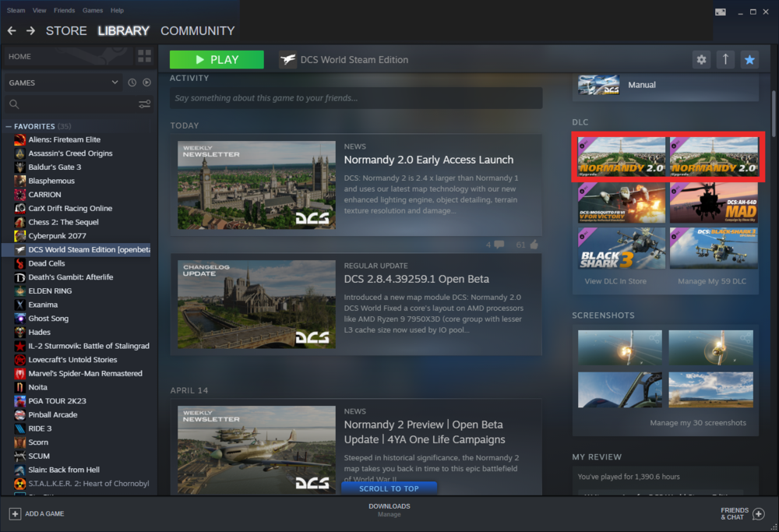Open the Help menu
The image size is (779, 532).
click(x=118, y=10)
